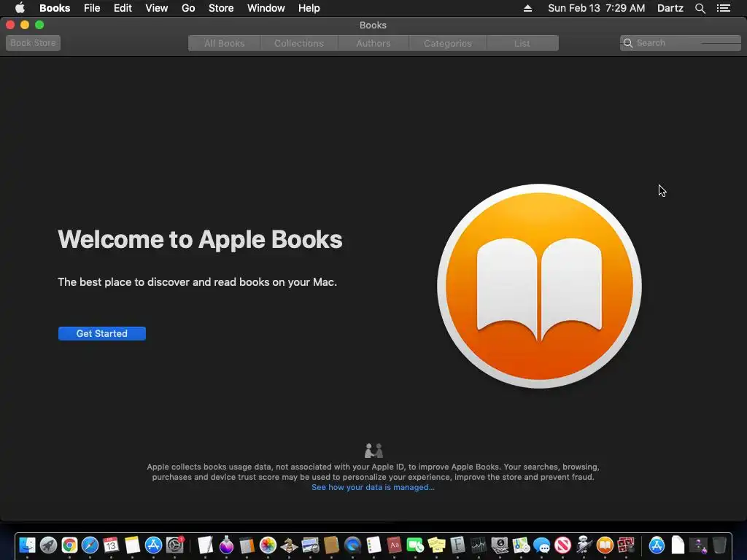747x560 pixels.
Task: Open the View menu
Action: coord(156,8)
